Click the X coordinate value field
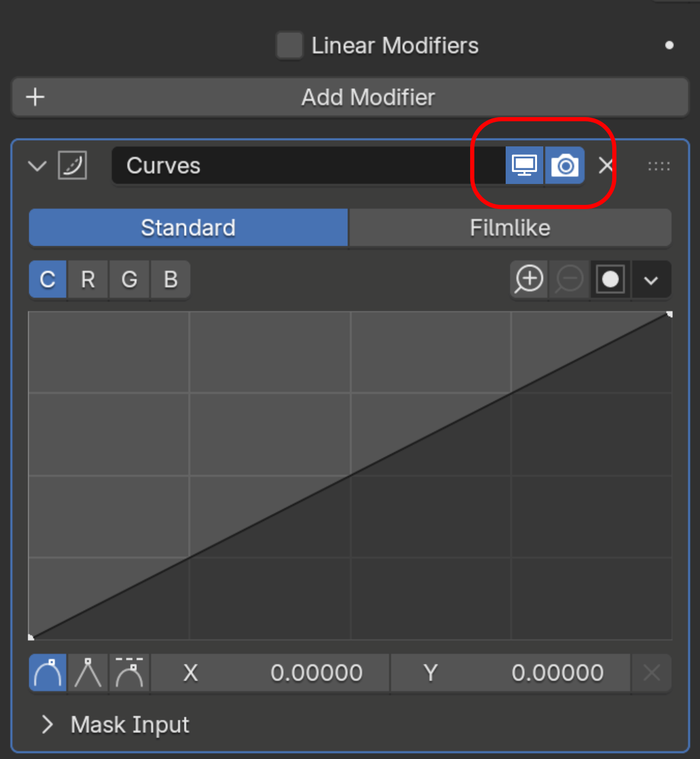 coord(270,673)
